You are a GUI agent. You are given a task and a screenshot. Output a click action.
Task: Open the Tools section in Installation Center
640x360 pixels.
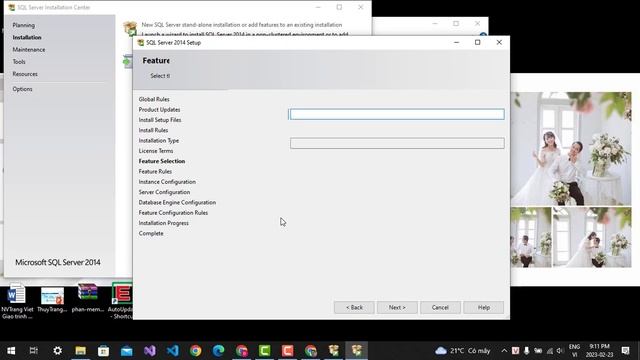[19, 62]
